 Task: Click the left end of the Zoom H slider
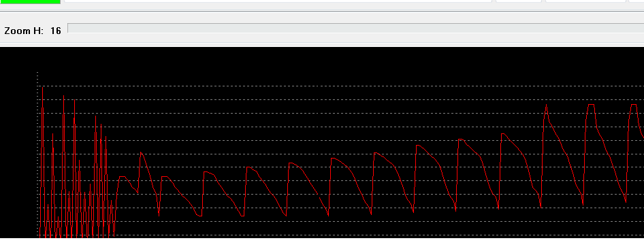69,29
